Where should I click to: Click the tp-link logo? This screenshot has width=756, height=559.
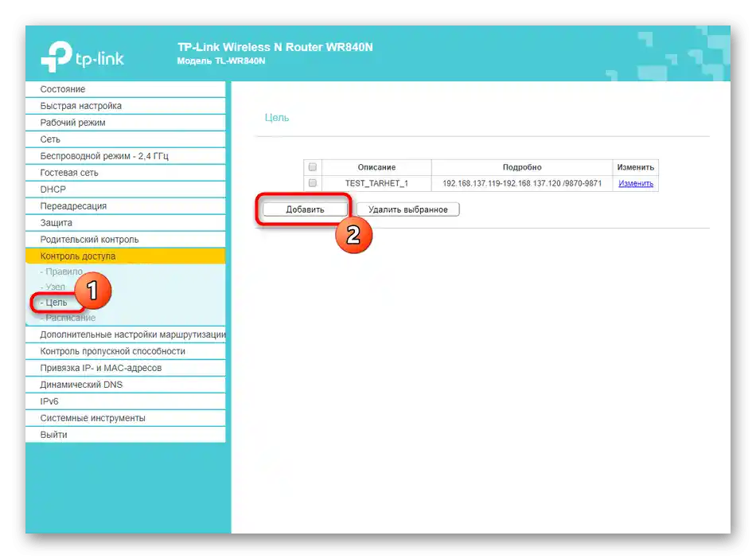(83, 57)
